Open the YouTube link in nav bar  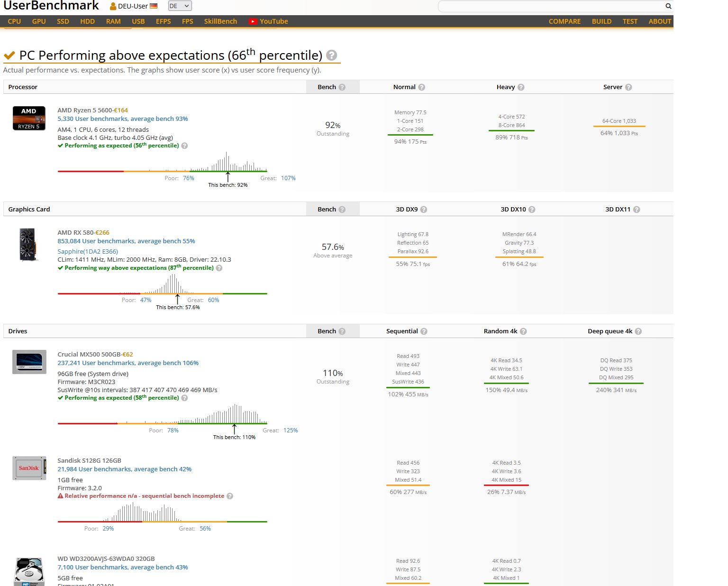(268, 21)
